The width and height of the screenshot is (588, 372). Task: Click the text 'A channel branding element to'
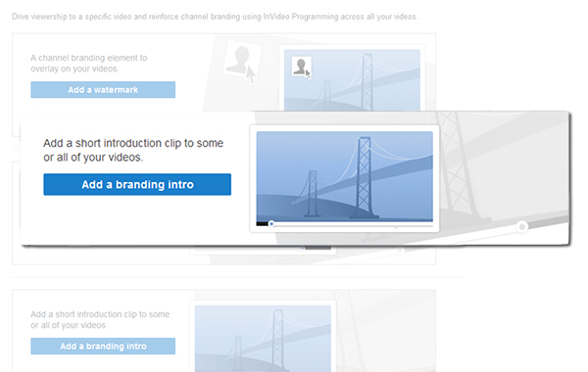pos(89,58)
